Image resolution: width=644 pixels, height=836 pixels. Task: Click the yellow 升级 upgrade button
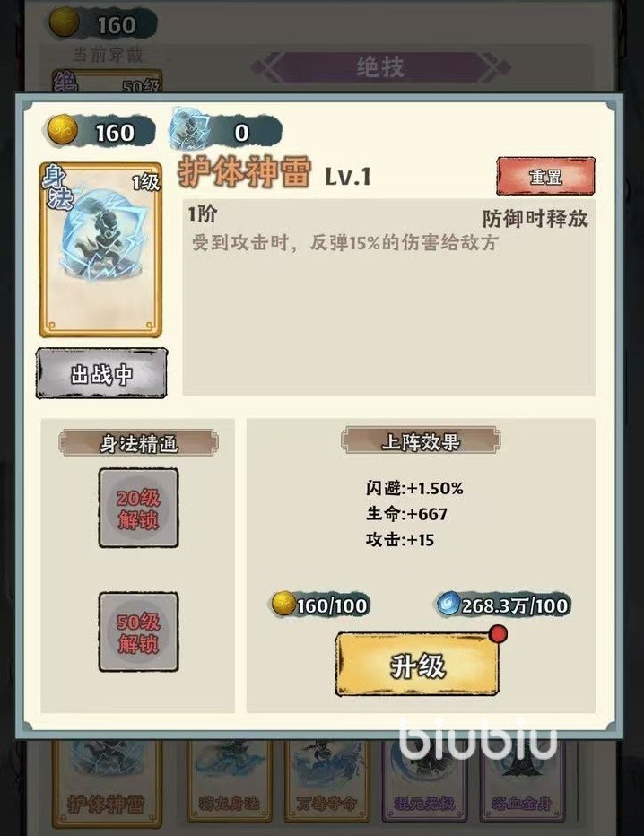tap(417, 665)
